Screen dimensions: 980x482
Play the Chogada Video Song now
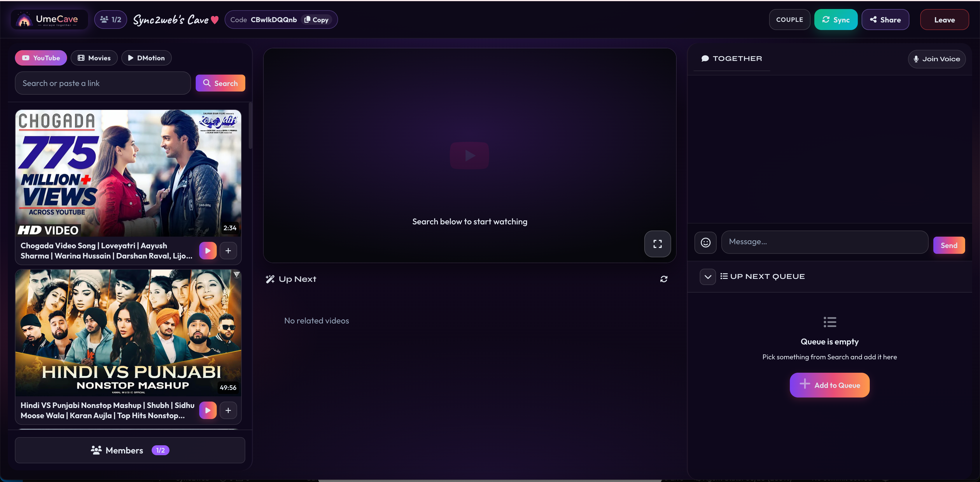point(208,251)
